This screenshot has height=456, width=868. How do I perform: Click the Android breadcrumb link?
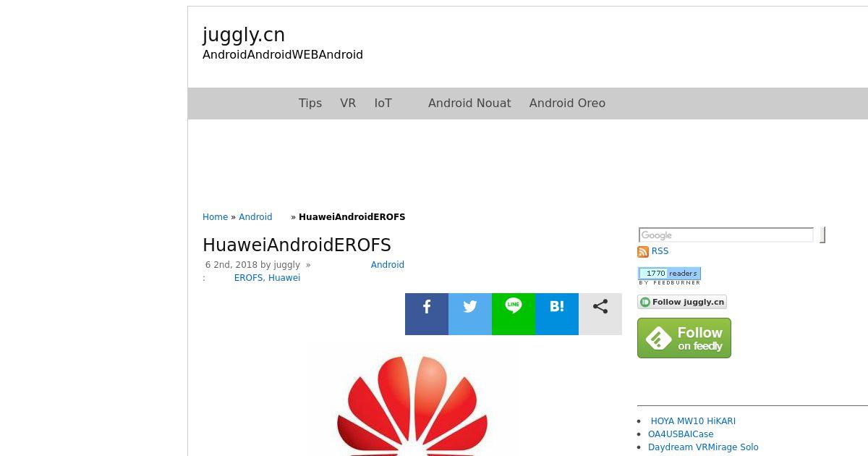[x=255, y=217]
